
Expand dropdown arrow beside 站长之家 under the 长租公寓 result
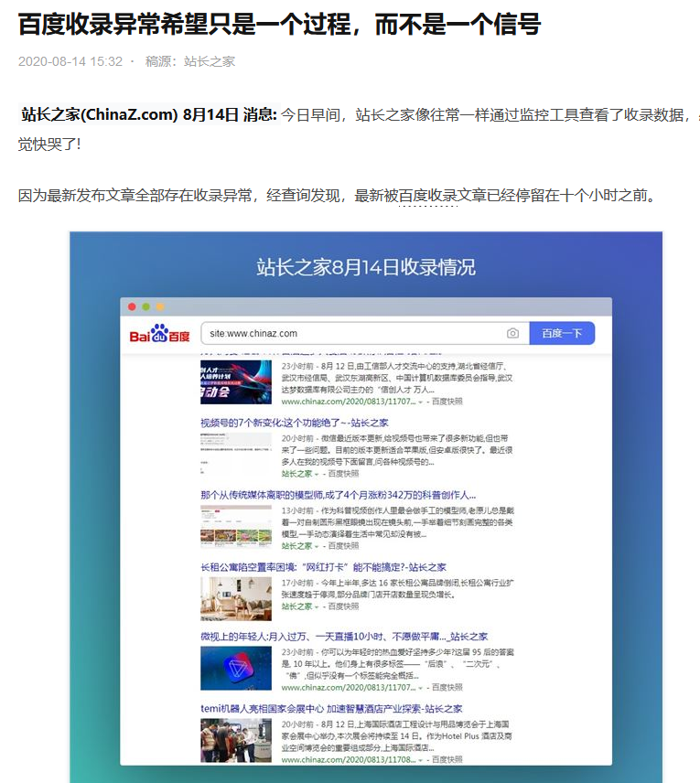317,606
